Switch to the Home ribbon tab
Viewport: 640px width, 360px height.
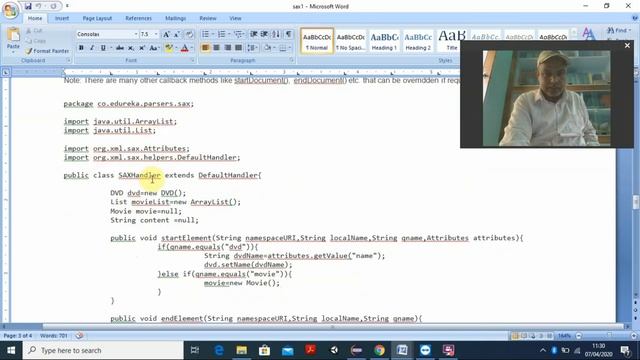point(35,18)
